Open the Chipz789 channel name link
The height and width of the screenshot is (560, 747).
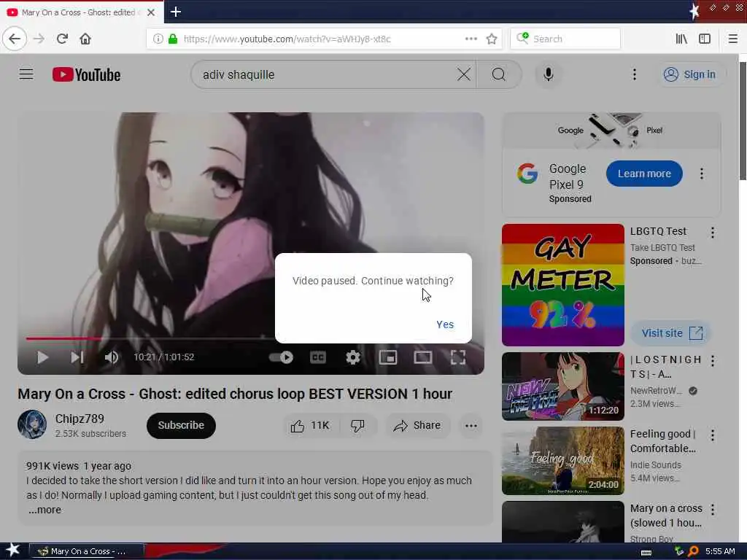pos(80,419)
